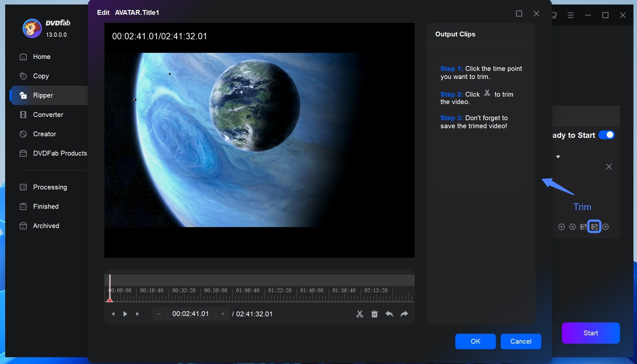Close the Edit dialog with X
The image size is (637, 364).
(x=536, y=14)
